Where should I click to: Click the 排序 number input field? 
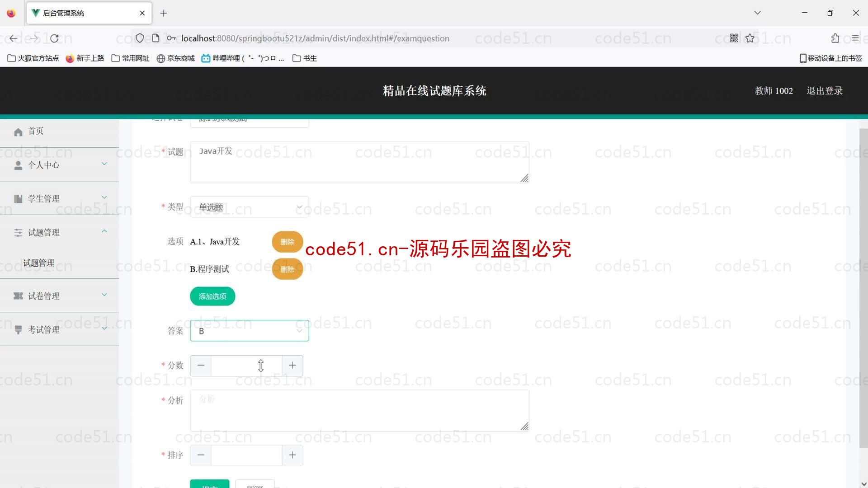tap(246, 455)
